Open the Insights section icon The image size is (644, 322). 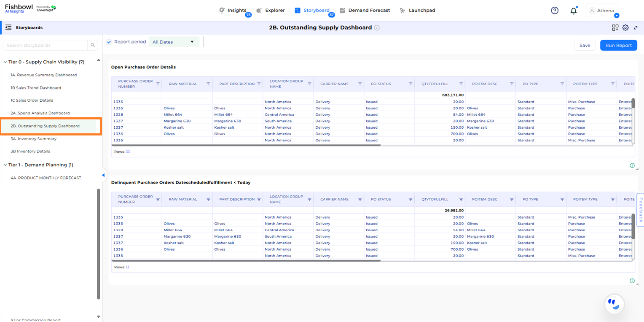tap(221, 11)
